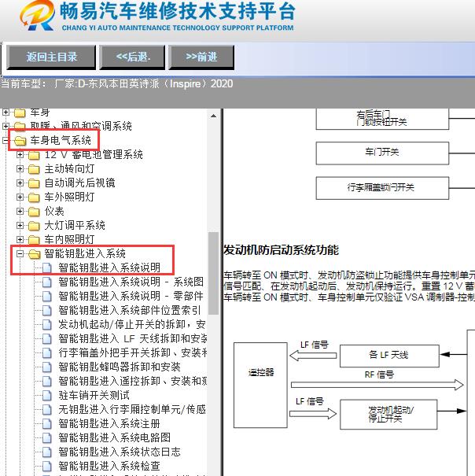
Task: Expand the 取暖、通风和空调系统 node
Action: 6,126
